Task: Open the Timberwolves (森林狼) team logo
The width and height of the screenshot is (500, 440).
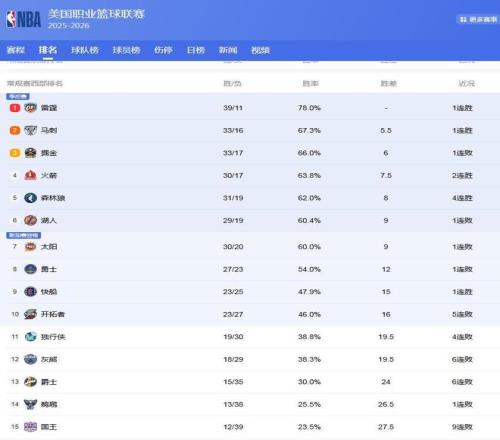Action: (x=30, y=198)
